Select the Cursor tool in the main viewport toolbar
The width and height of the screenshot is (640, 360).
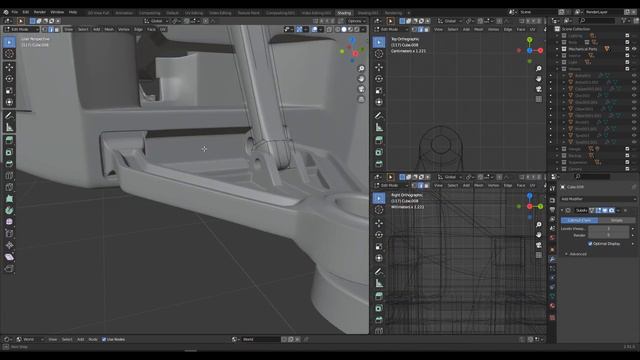[9, 54]
